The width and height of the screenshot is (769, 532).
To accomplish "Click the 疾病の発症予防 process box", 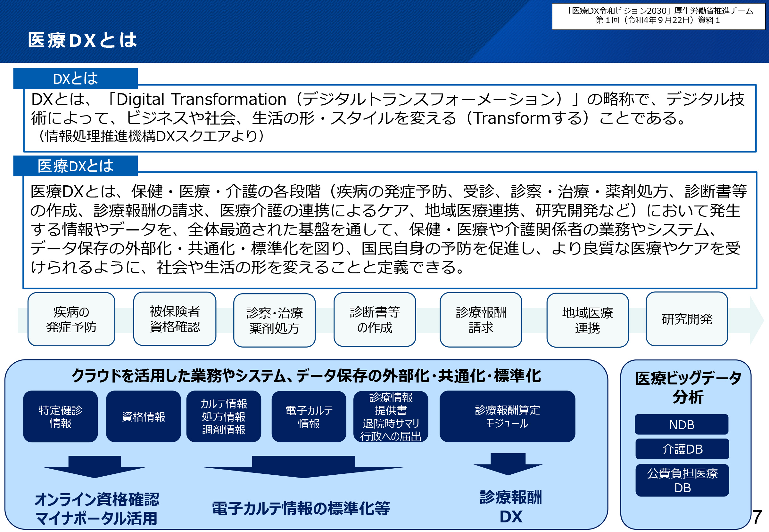I will (x=71, y=319).
